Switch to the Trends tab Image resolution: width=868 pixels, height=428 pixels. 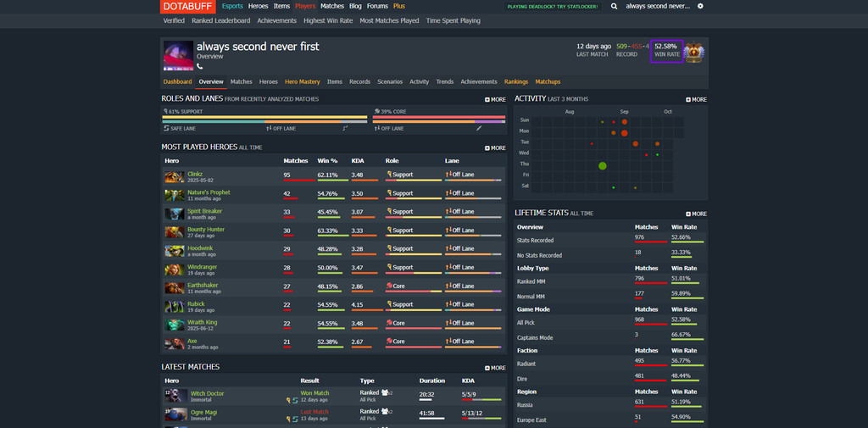click(445, 82)
